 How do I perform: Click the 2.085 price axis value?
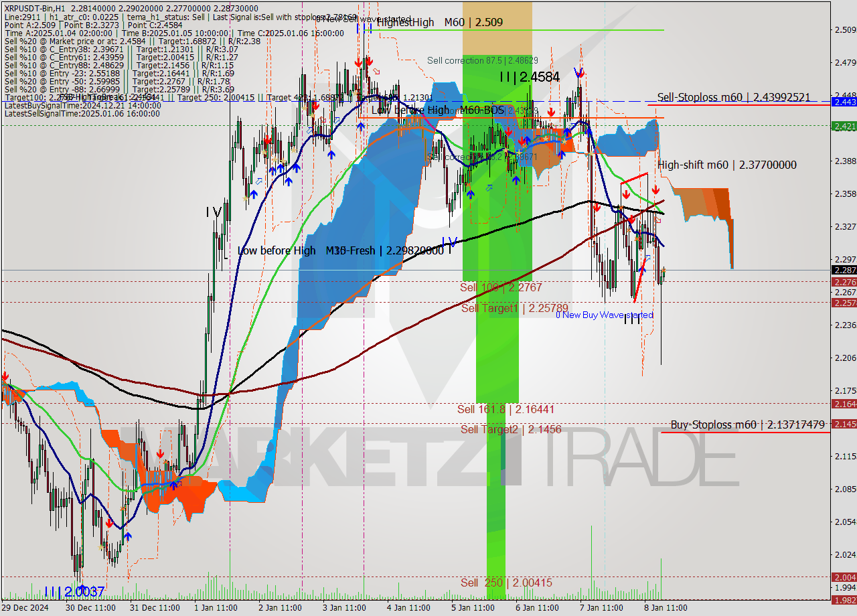[x=845, y=489]
